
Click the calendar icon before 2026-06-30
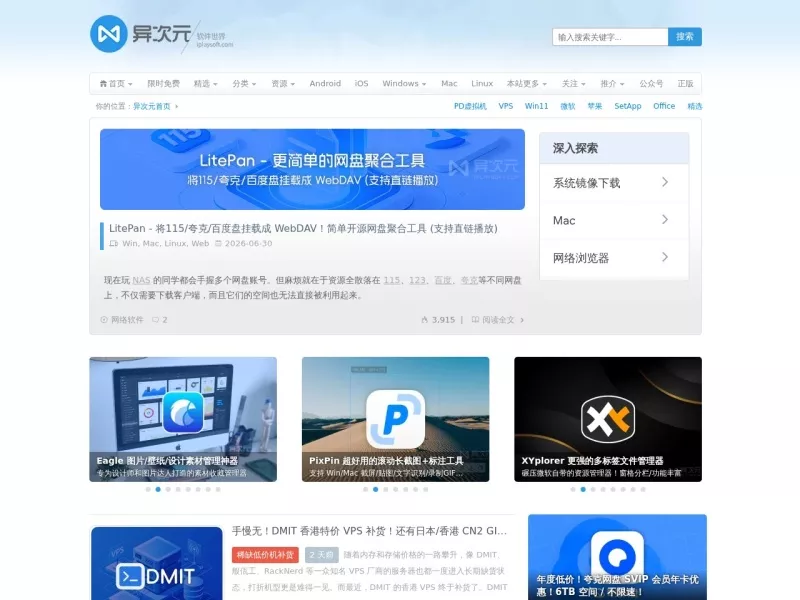218,243
